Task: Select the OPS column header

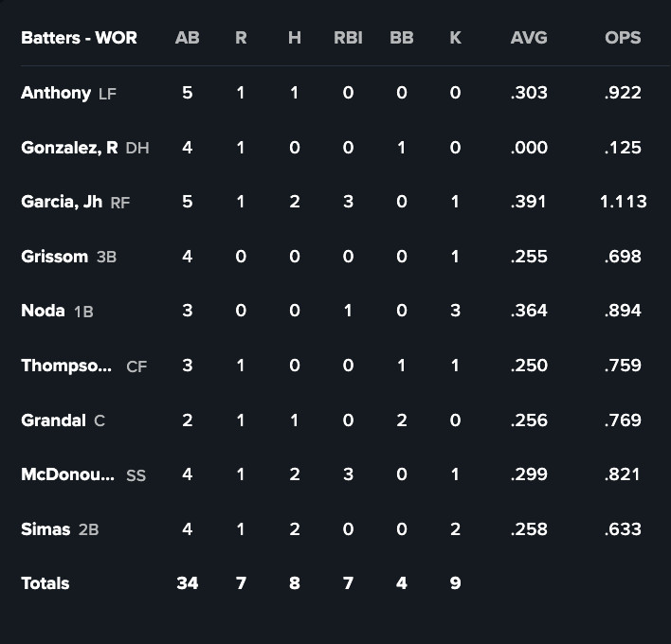Action: pos(623,39)
